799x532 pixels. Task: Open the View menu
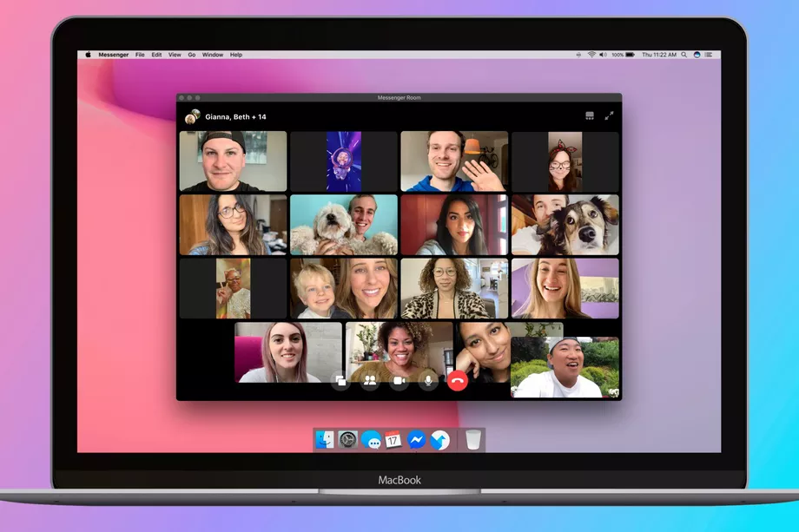(x=175, y=55)
